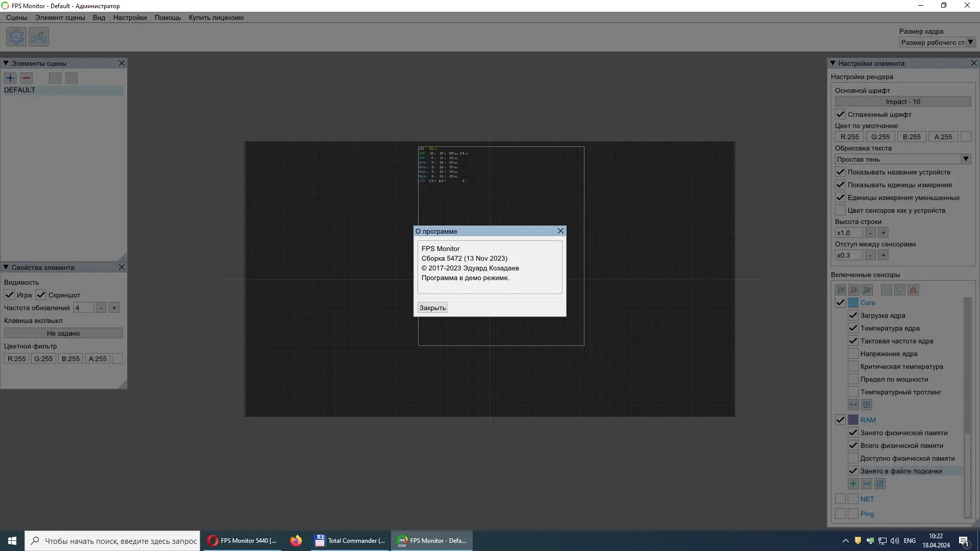The height and width of the screenshot is (551, 980).
Task: Uncheck the Скриншот visibility checkbox
Action: click(41, 295)
